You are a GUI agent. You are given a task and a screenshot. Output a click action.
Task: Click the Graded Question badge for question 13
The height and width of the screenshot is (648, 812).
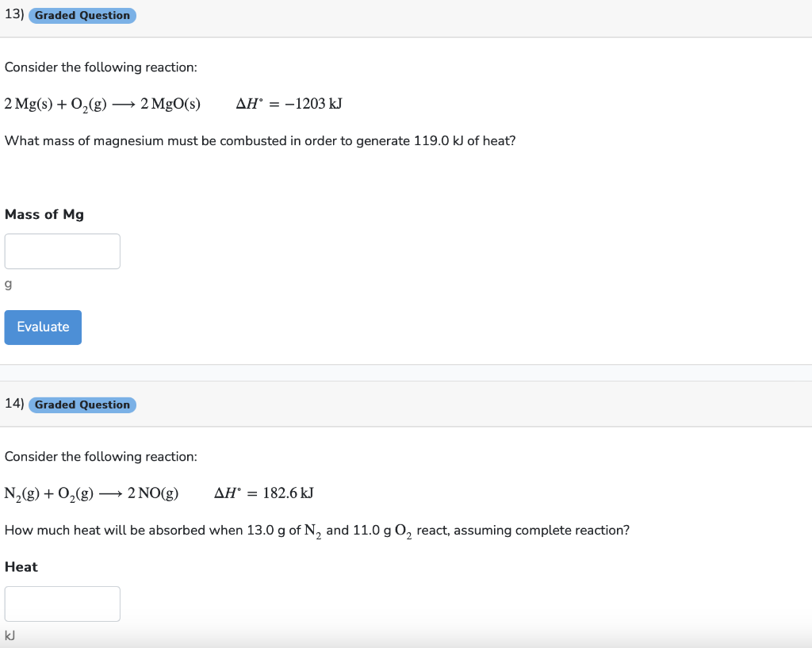pos(82,15)
